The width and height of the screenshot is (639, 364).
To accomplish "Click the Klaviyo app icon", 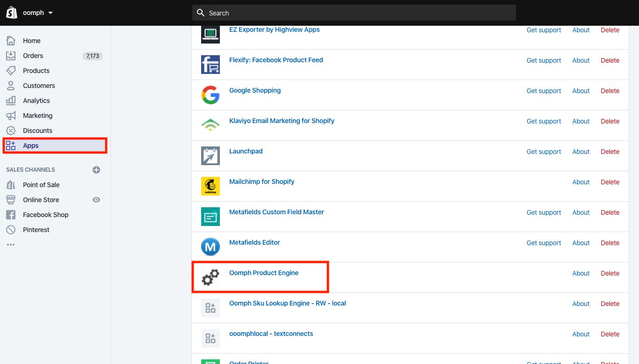I will coord(211,125).
